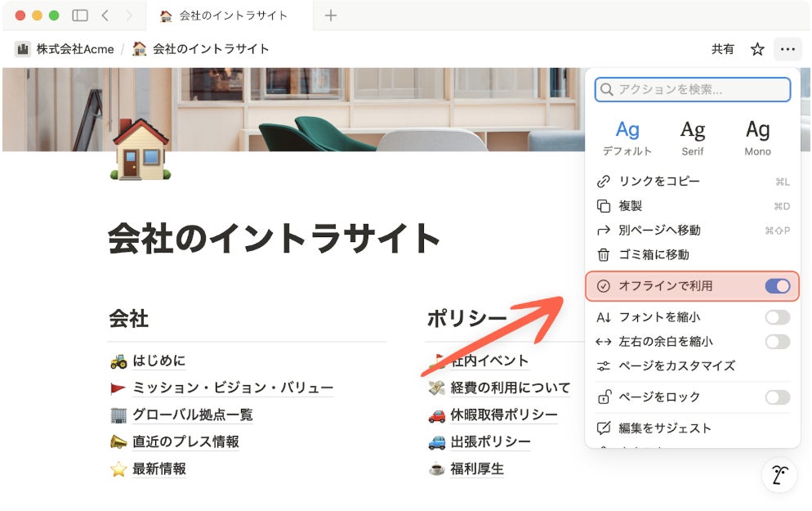Open the Notion AI face button
The height and width of the screenshot is (511, 812).
point(779,474)
